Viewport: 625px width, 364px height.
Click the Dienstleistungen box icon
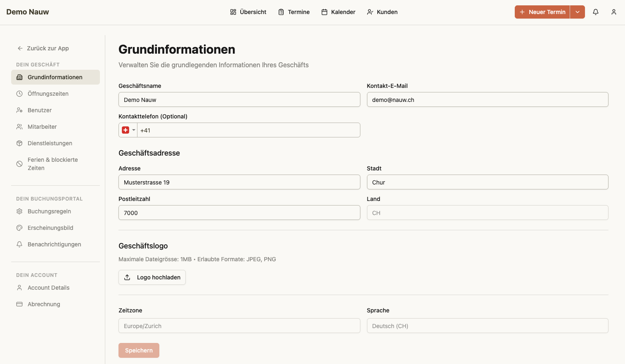(19, 143)
